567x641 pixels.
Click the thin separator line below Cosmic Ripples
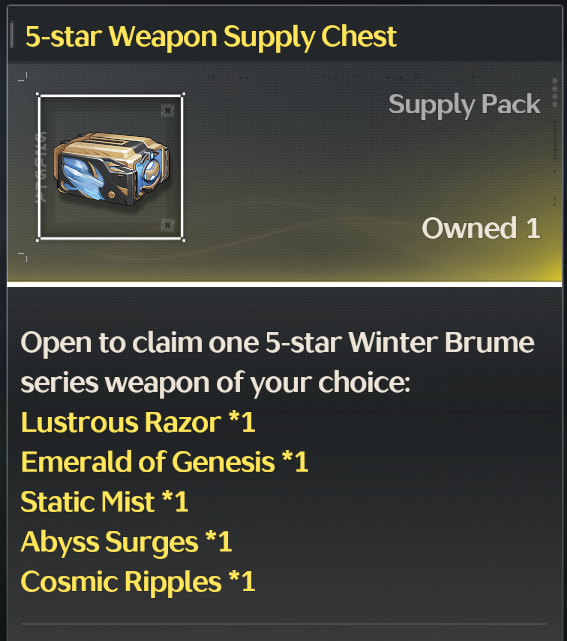285,624
